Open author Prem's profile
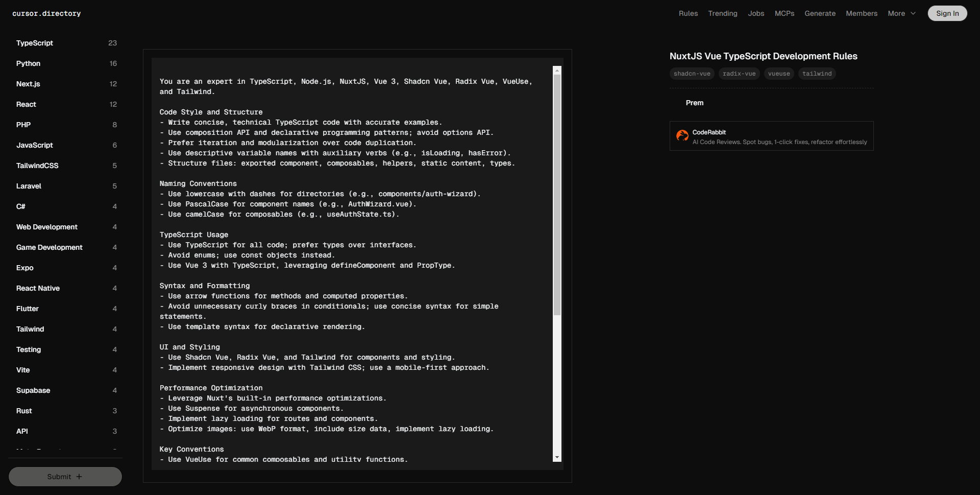 (x=694, y=103)
